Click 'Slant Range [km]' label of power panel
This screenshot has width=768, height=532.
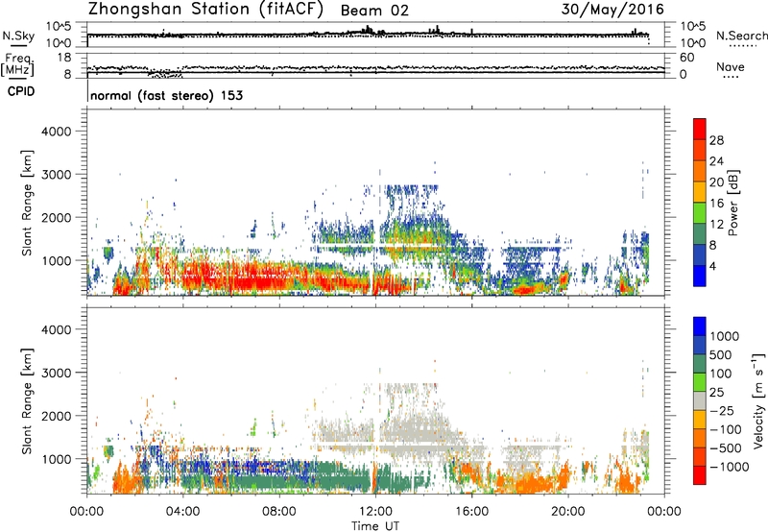click(x=27, y=203)
